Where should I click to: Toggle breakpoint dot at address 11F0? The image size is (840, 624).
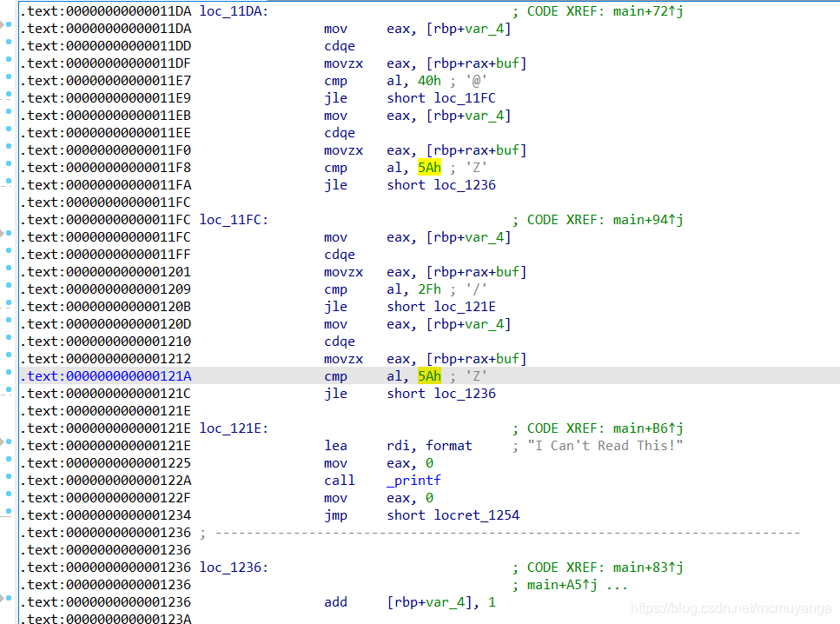pyautogui.click(x=9, y=146)
